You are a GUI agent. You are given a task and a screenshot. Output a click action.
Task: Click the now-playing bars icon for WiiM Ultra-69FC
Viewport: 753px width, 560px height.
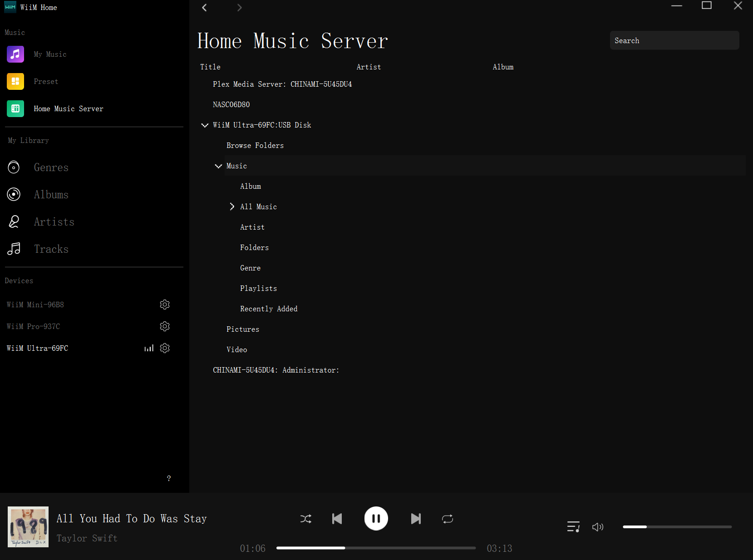point(149,348)
